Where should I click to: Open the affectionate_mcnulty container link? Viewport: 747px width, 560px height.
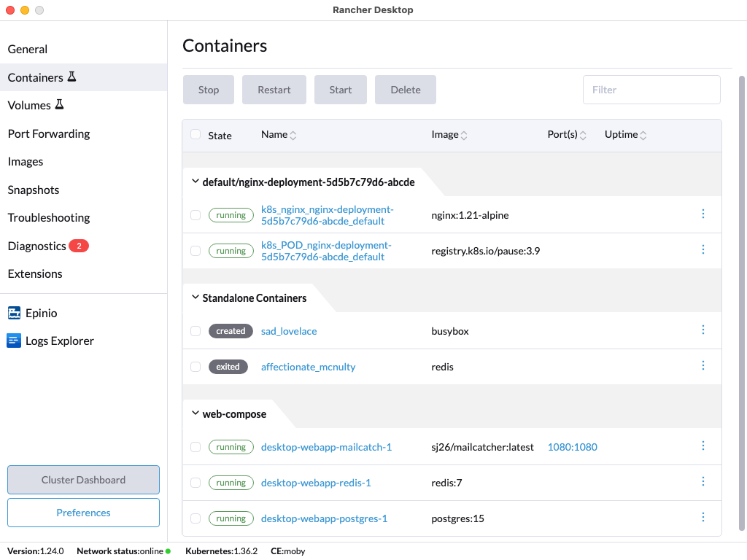309,367
